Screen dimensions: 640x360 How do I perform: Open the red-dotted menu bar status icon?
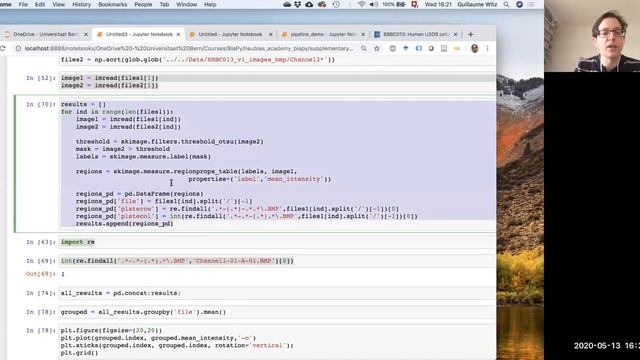pyautogui.click(x=322, y=4)
